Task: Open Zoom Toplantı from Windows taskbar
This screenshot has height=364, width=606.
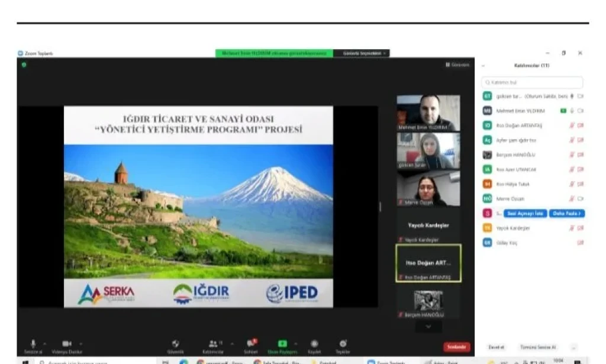Action: (386, 362)
